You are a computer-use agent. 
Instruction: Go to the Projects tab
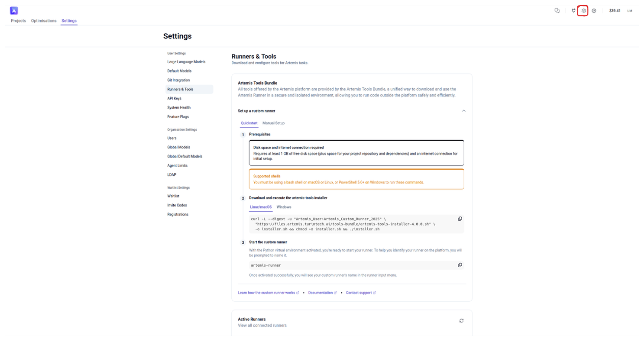[x=18, y=21]
